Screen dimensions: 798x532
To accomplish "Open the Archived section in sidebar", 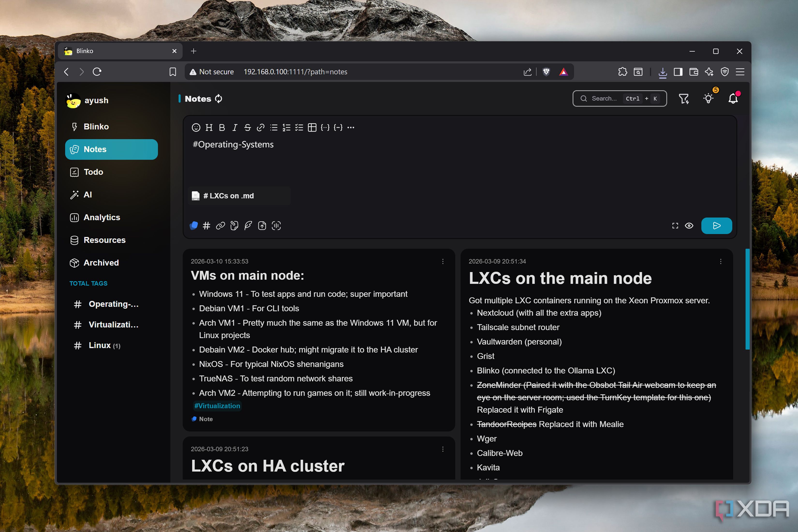I will pyautogui.click(x=111, y=263).
